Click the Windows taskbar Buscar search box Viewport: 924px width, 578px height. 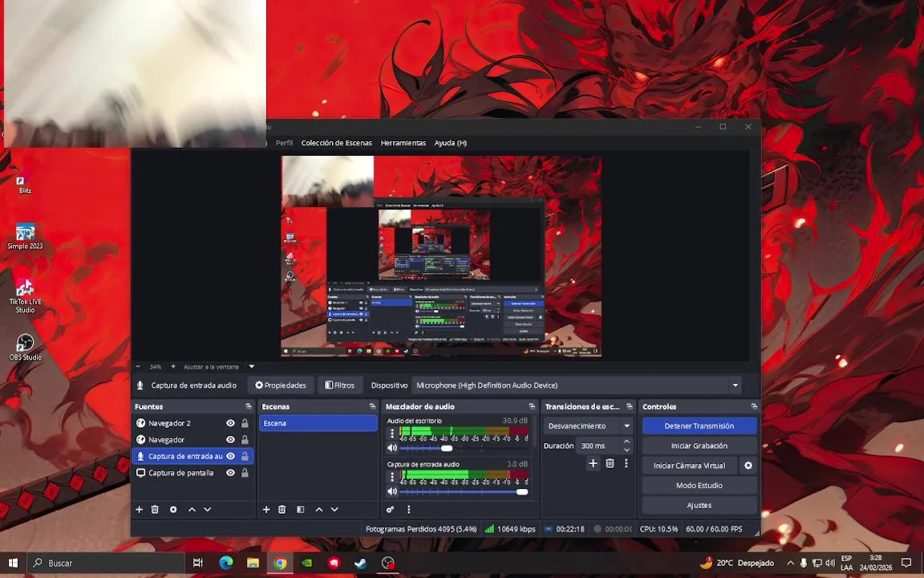(x=106, y=563)
